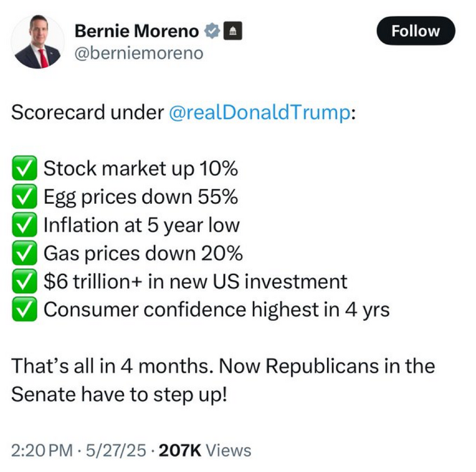Click the checkmark beside Stock market line
The image size is (476, 472).
click(25, 169)
